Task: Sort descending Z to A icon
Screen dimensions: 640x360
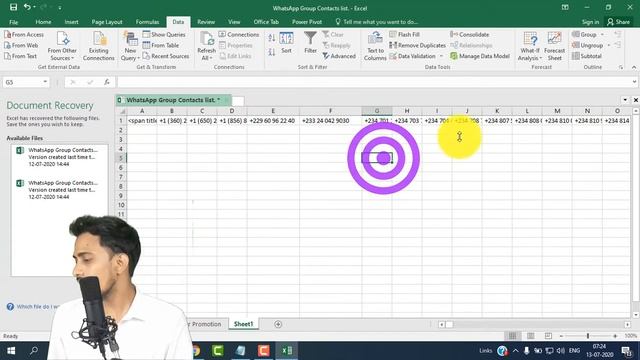Action: (272, 52)
